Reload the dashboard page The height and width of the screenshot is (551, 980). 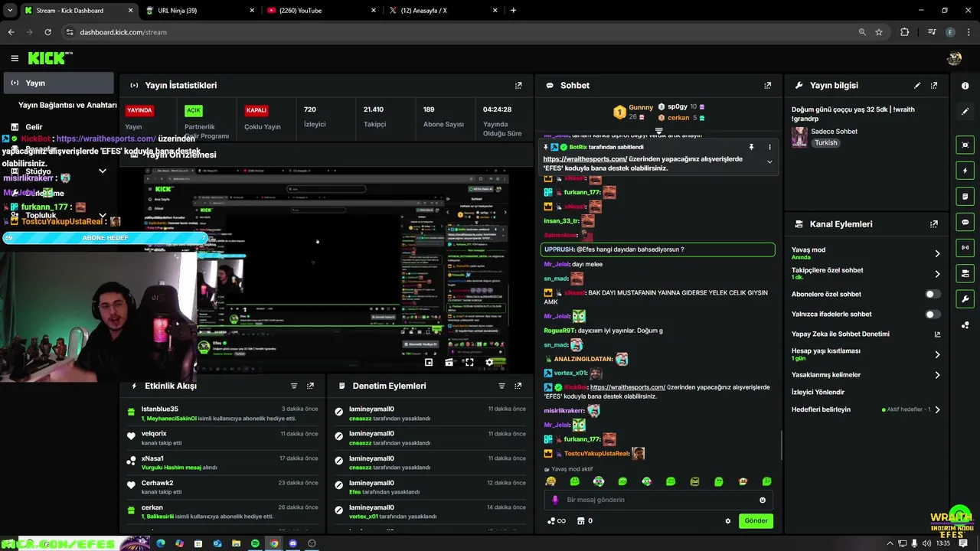(47, 32)
